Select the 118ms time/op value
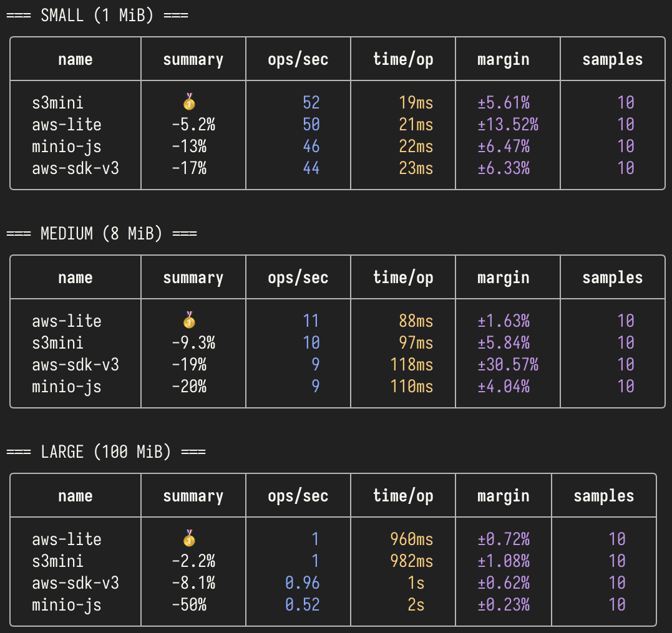672x633 pixels. (411, 365)
